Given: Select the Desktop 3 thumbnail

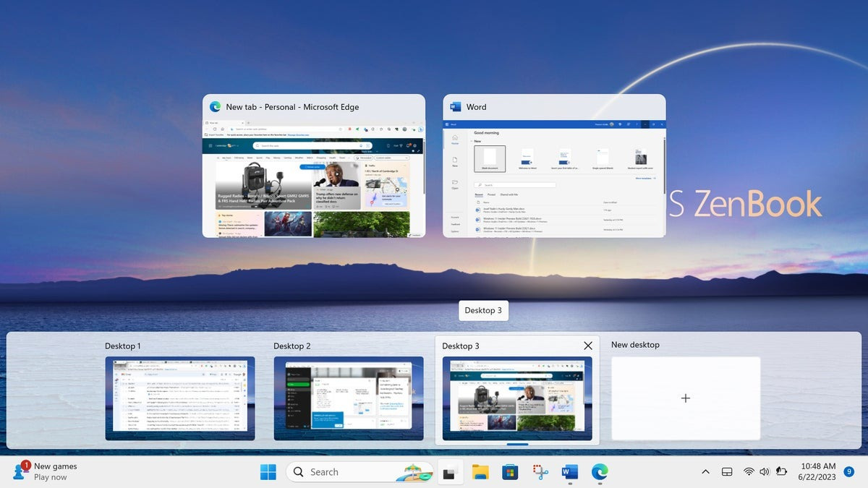Looking at the screenshot, I should tap(517, 398).
